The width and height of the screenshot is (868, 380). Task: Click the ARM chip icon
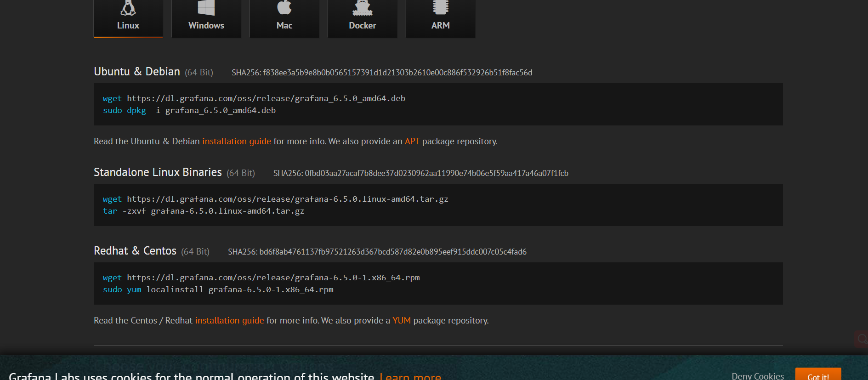(x=441, y=7)
